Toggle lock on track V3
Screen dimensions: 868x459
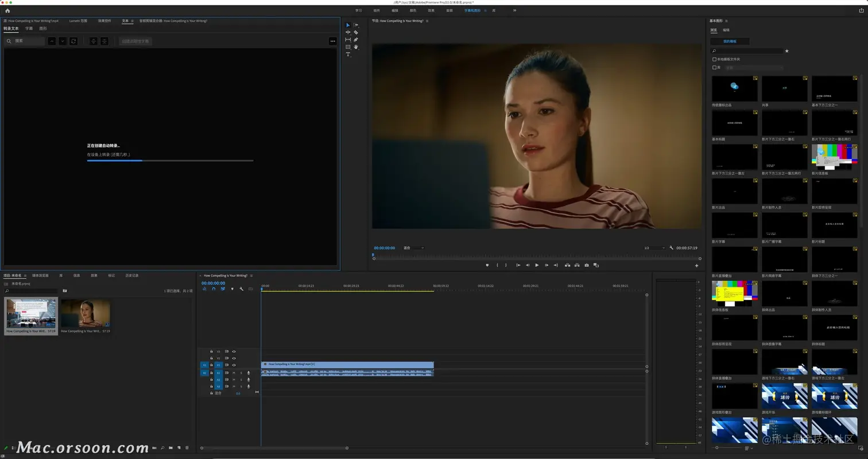[x=211, y=352]
